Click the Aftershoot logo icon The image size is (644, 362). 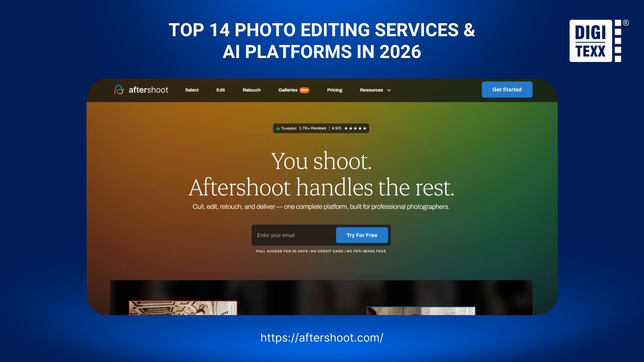pyautogui.click(x=119, y=90)
